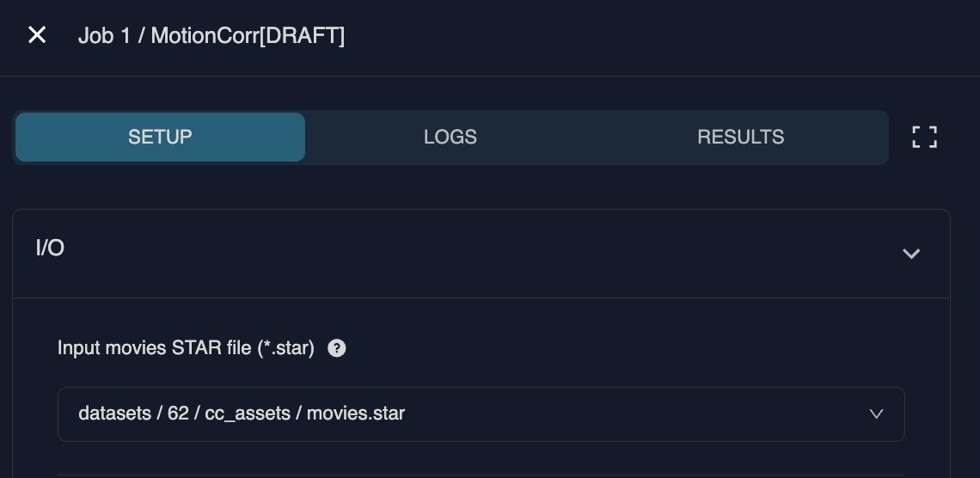View the RESULTS tab
980x478 pixels.
(x=740, y=137)
